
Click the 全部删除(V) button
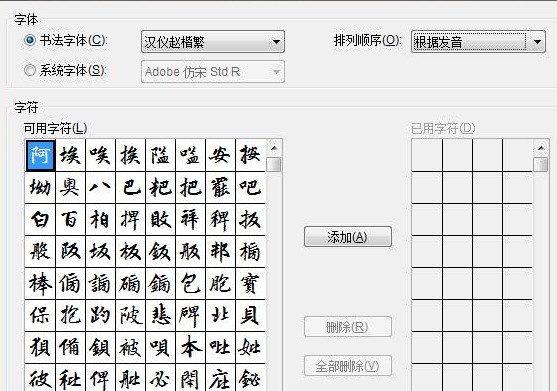point(348,366)
